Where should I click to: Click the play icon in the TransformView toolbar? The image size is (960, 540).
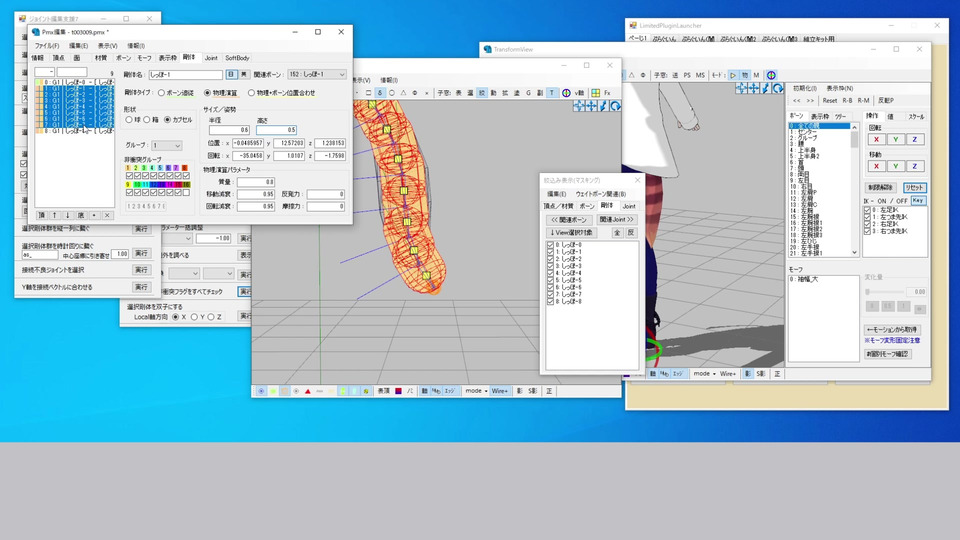point(731,75)
